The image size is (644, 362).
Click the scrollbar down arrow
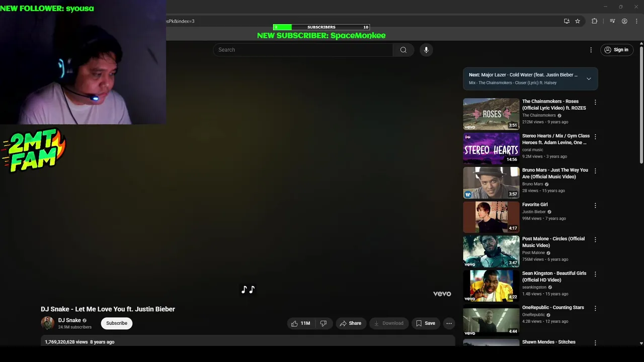[641, 343]
